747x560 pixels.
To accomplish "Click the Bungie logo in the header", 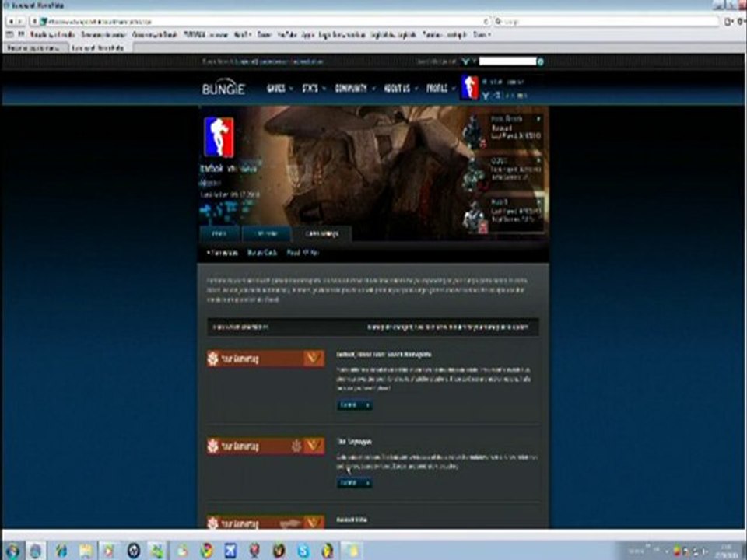I will [x=223, y=89].
